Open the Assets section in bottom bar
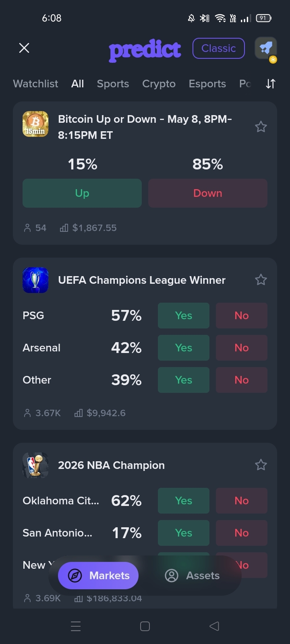The height and width of the screenshot is (644, 290). click(193, 576)
